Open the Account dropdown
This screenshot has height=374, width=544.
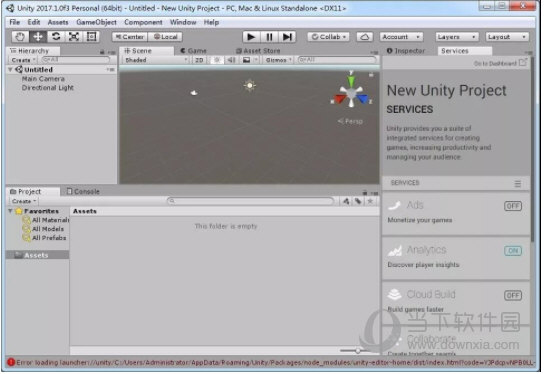401,37
